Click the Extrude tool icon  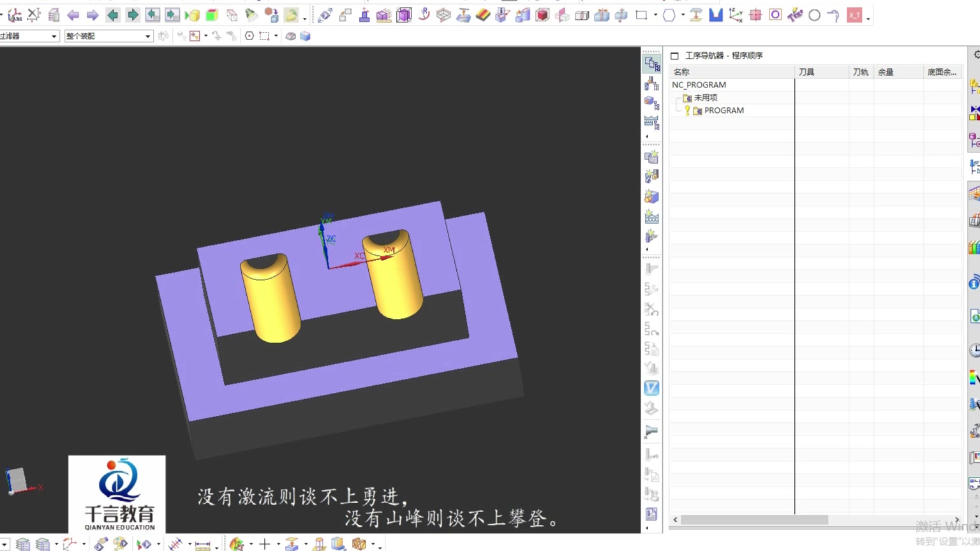tap(364, 15)
